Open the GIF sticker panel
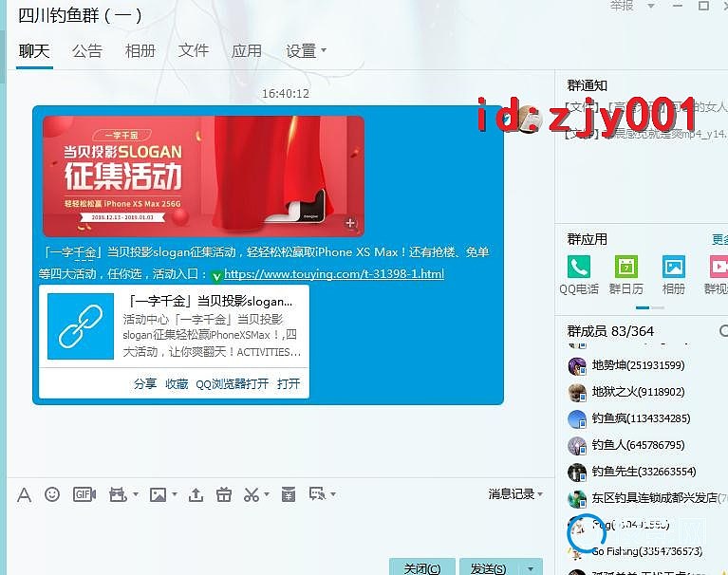728x575 pixels. (x=84, y=494)
